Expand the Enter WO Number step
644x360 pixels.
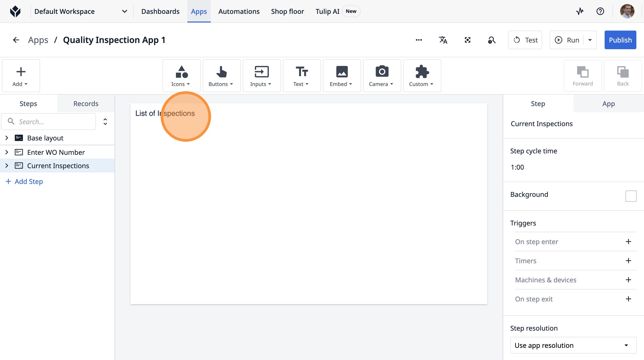[7, 152]
